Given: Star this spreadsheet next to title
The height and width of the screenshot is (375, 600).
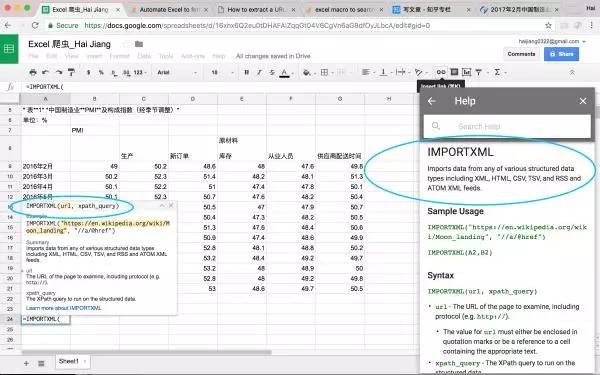Looking at the screenshot, I should pos(125,44).
